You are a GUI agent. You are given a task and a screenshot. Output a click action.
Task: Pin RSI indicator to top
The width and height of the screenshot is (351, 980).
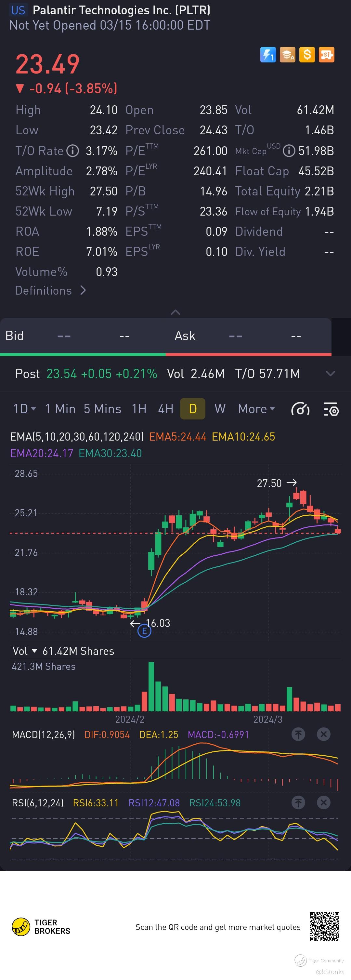[x=298, y=803]
